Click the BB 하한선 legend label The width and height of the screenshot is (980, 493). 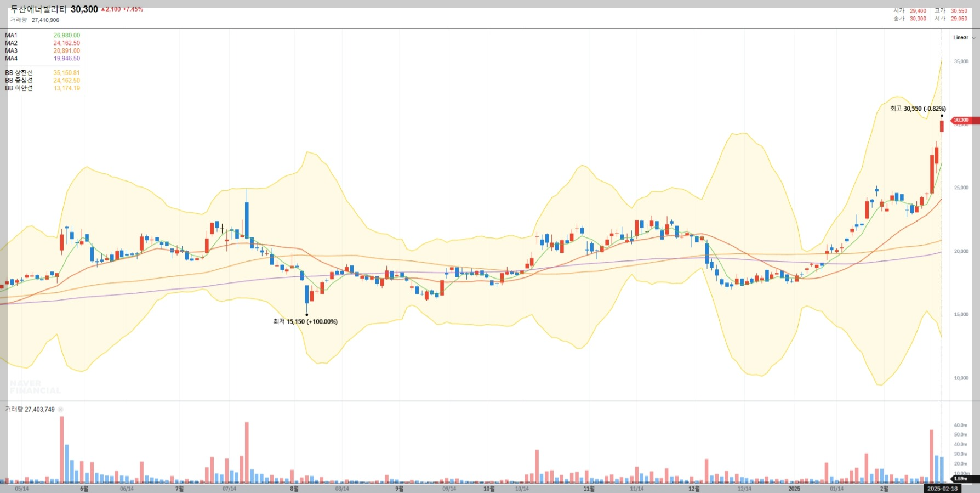[x=19, y=88]
